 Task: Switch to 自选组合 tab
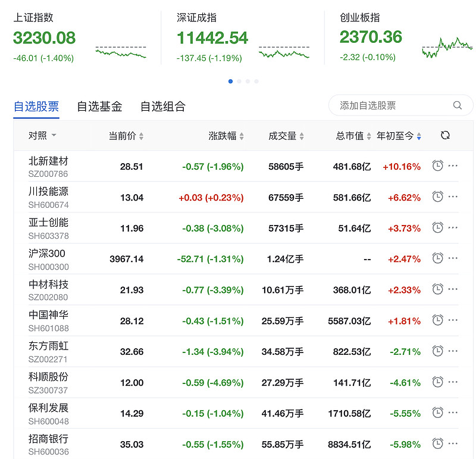pyautogui.click(x=162, y=107)
